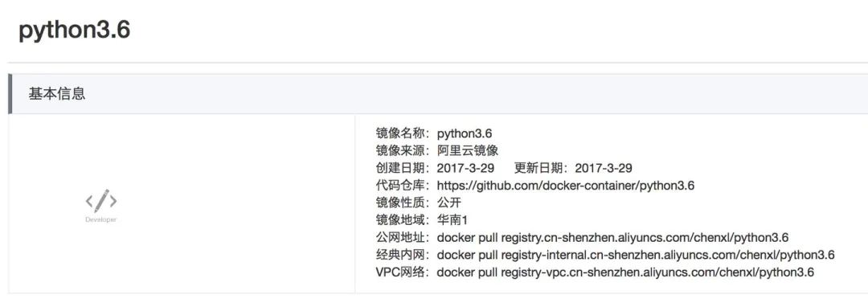Click the python3.6 page title
The height and width of the screenshot is (307, 868).
pos(74,30)
